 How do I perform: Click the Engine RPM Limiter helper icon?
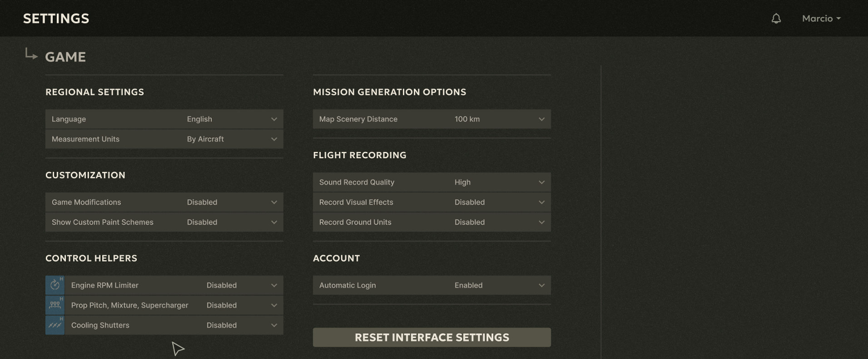tap(55, 285)
